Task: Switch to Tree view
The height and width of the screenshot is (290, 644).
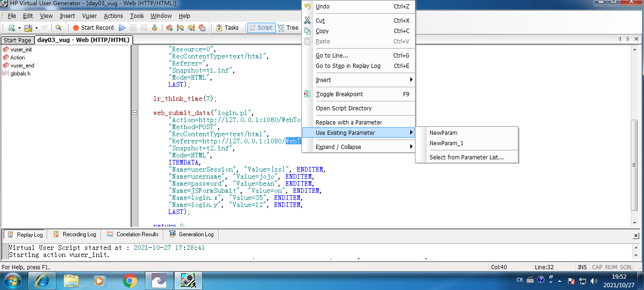Action: [x=288, y=28]
